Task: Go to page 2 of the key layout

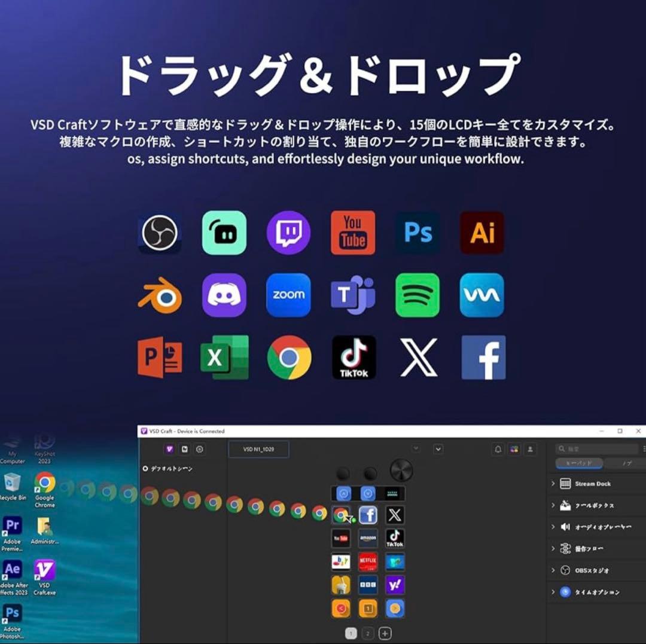Action: coord(368,633)
